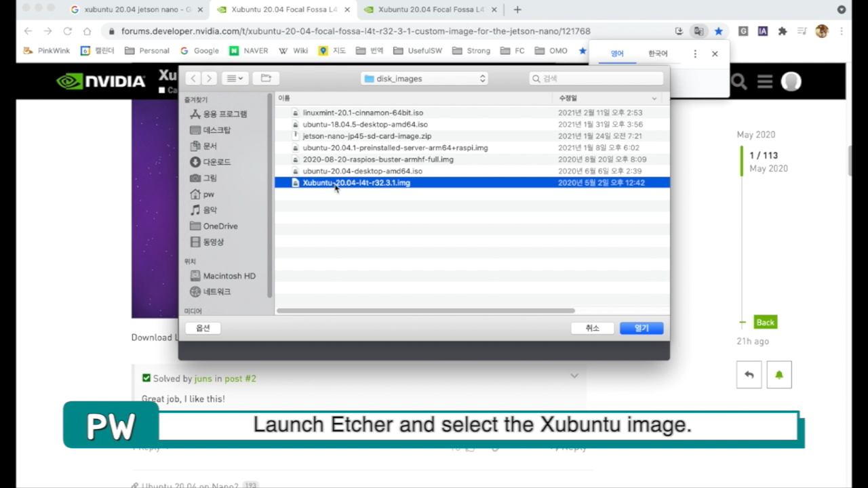The height and width of the screenshot is (488, 868).
Task: Switch to second Xubuntu 20.04 Focal Fossa tab
Action: 283,9
